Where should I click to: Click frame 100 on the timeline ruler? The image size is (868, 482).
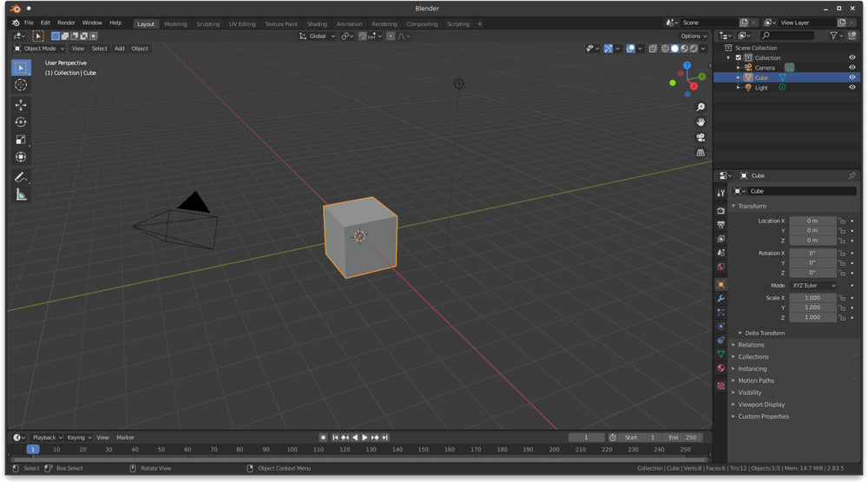coord(292,450)
